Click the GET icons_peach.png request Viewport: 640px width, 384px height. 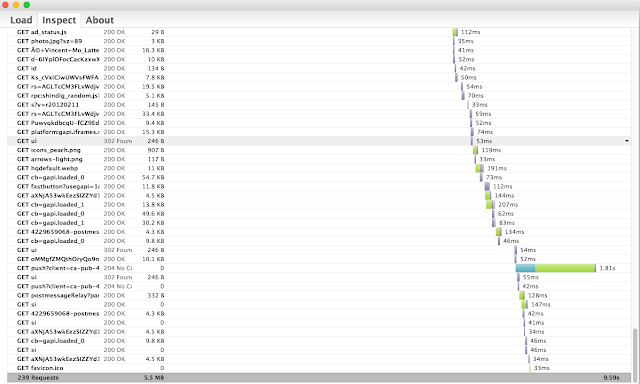coord(319,150)
